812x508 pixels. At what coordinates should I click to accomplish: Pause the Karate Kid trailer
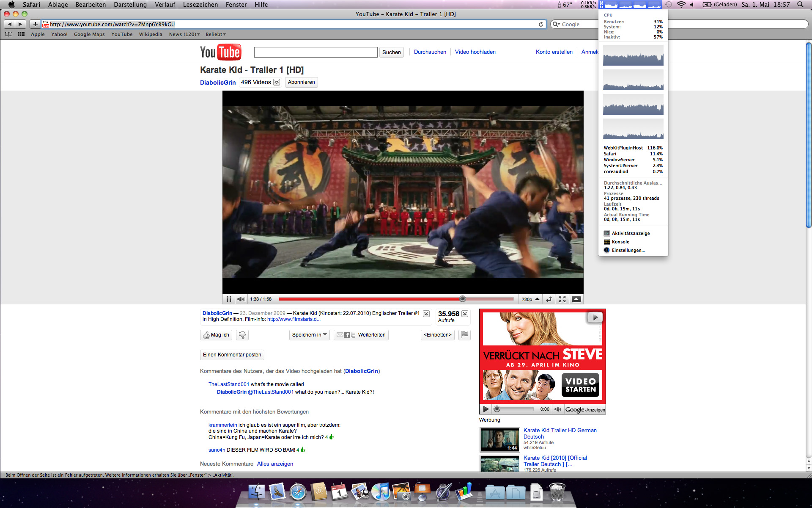tap(229, 299)
